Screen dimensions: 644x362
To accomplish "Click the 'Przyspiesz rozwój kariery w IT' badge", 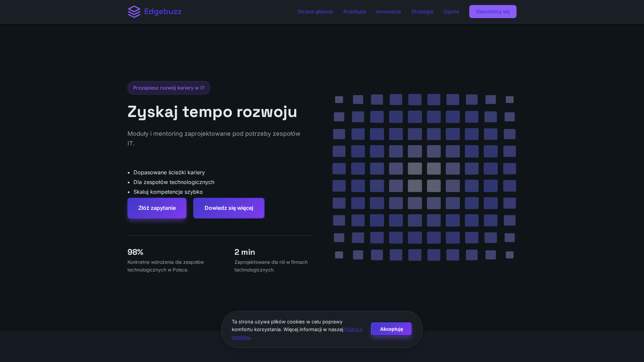I will click(x=169, y=88).
